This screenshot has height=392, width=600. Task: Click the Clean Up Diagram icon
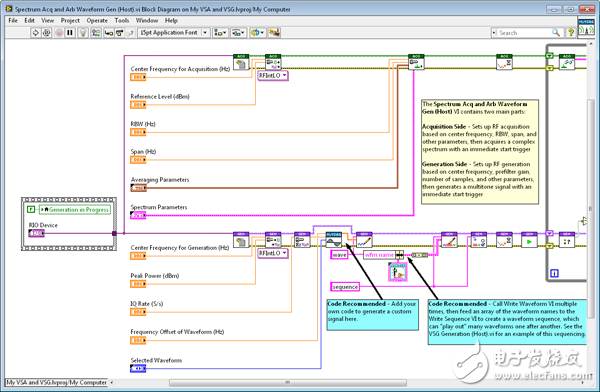(x=274, y=33)
